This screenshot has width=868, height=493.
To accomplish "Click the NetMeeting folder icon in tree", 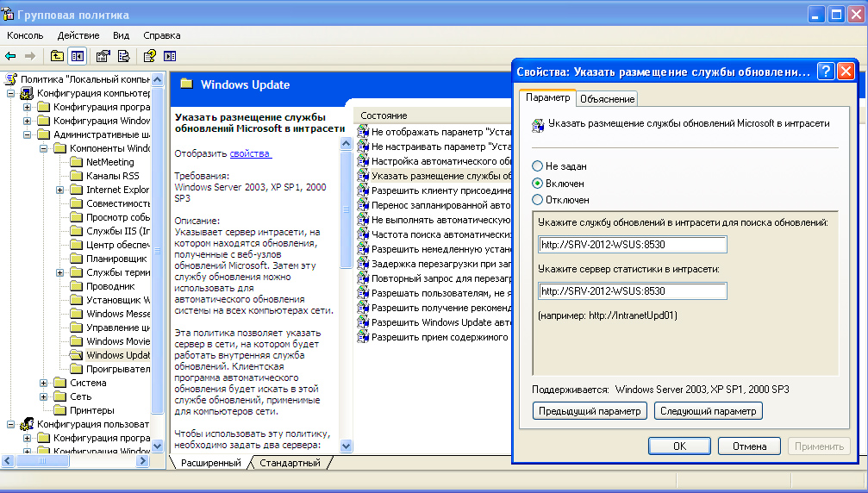I will click(76, 162).
